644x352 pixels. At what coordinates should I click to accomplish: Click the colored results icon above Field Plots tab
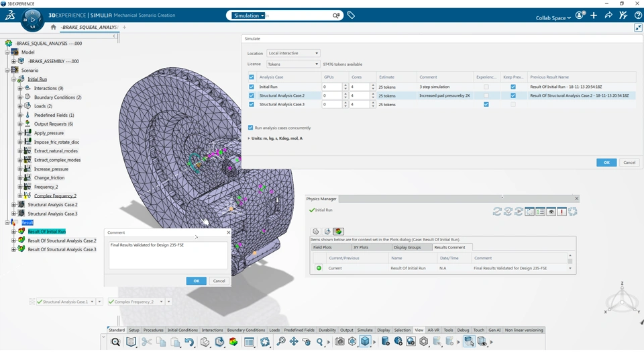click(x=338, y=232)
